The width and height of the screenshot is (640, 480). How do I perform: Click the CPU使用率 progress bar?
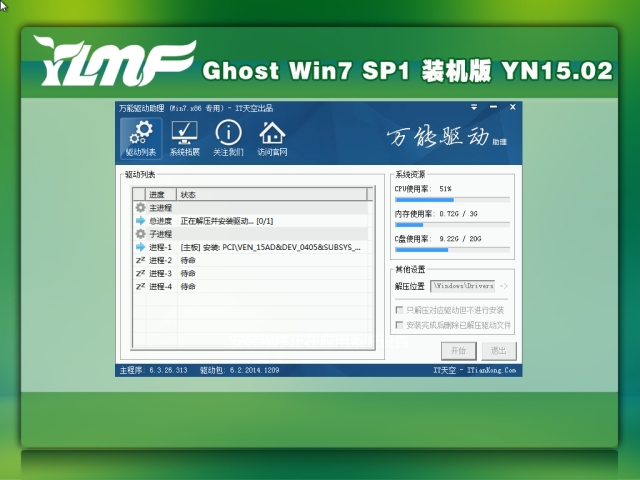pos(452,200)
